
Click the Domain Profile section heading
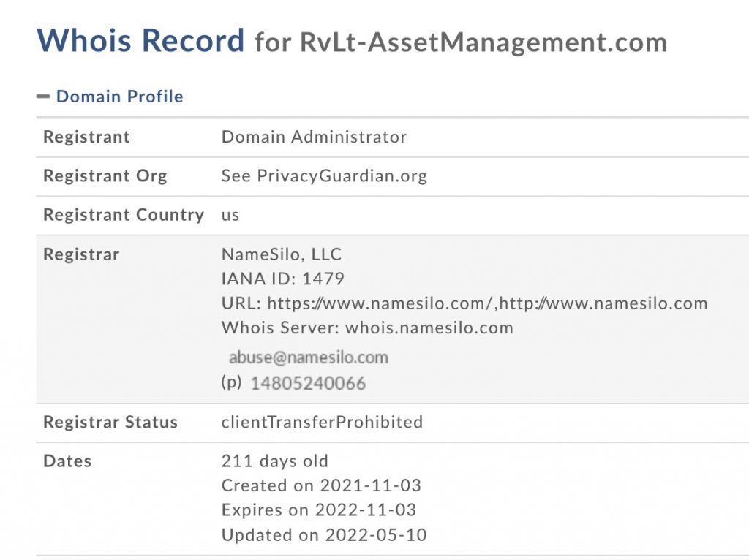coord(119,97)
